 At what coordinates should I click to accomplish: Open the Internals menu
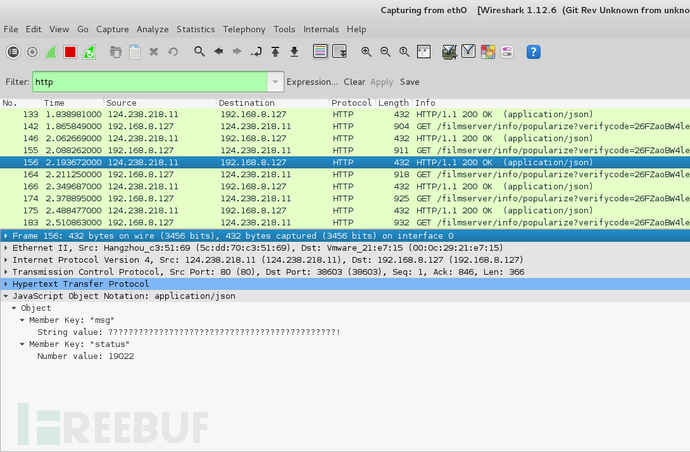point(321,29)
